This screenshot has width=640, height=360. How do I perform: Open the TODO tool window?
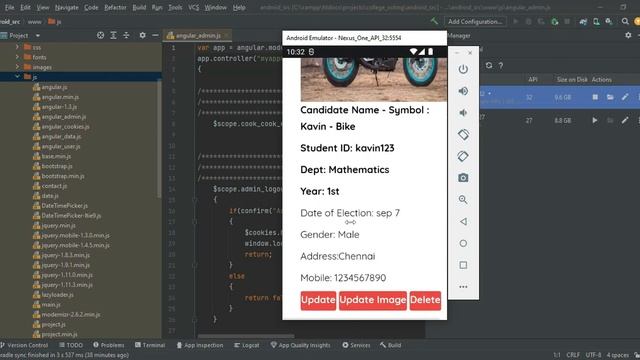(71, 345)
